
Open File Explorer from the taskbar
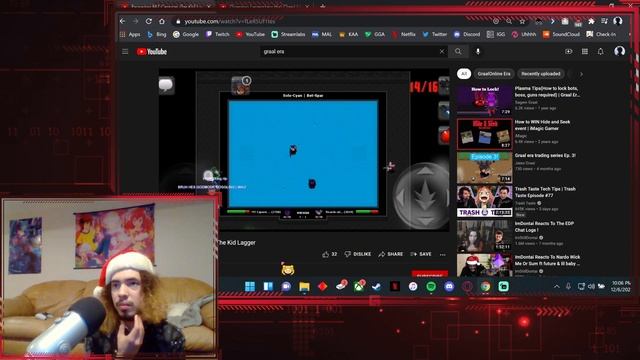304,287
